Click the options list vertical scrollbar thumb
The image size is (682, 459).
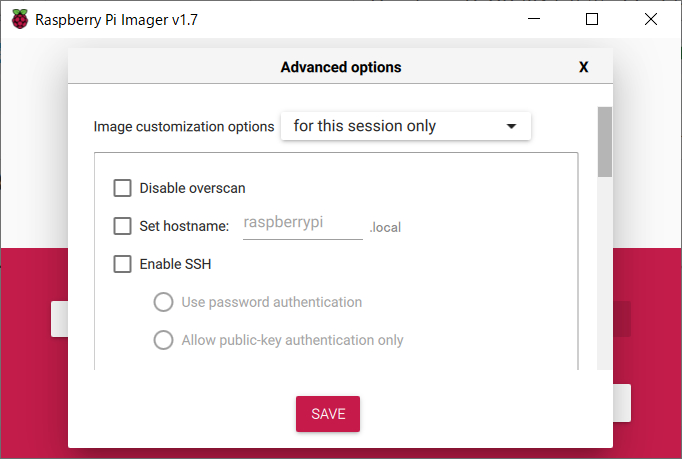click(605, 142)
